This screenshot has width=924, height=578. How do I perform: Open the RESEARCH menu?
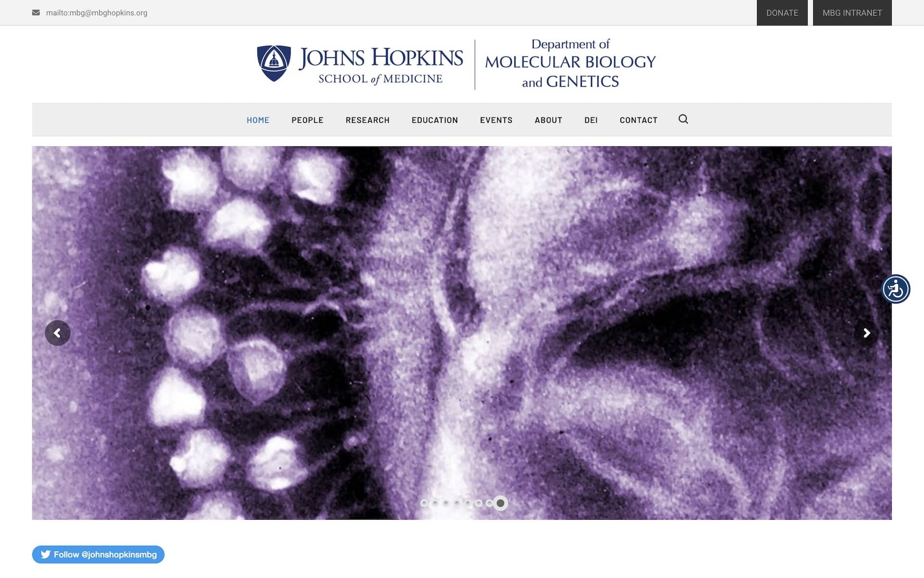(367, 120)
